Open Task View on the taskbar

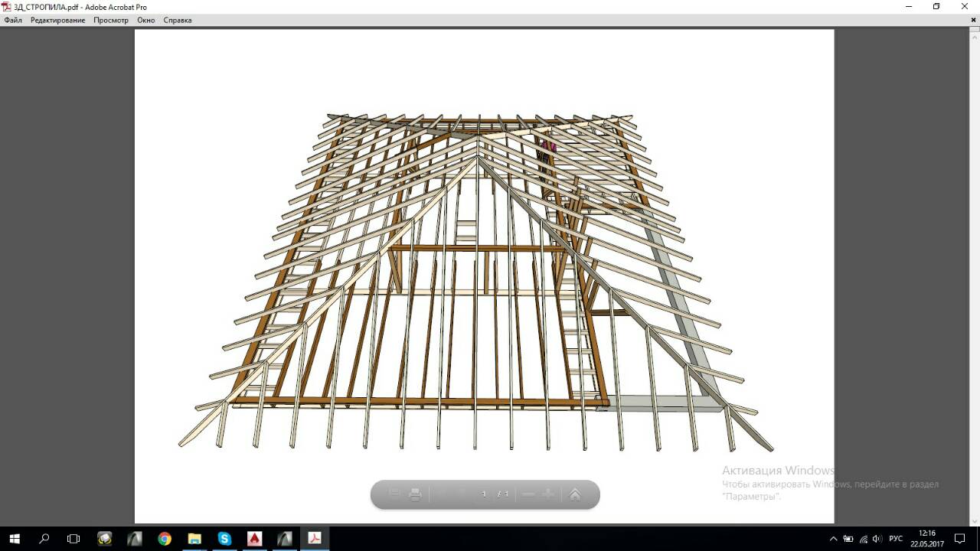coord(73,539)
